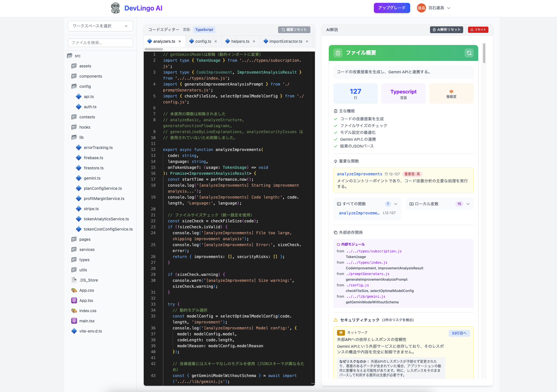Image resolution: width=557 pixels, height=392 pixels.
Task: Click the index.css file icon
Action: tap(74, 310)
